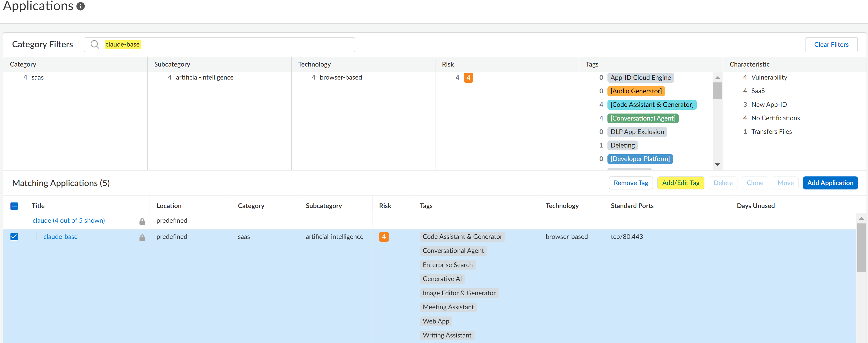Viewport: 868px width, 343px height.
Task: Collapse the claude application group
Action: [x=69, y=221]
